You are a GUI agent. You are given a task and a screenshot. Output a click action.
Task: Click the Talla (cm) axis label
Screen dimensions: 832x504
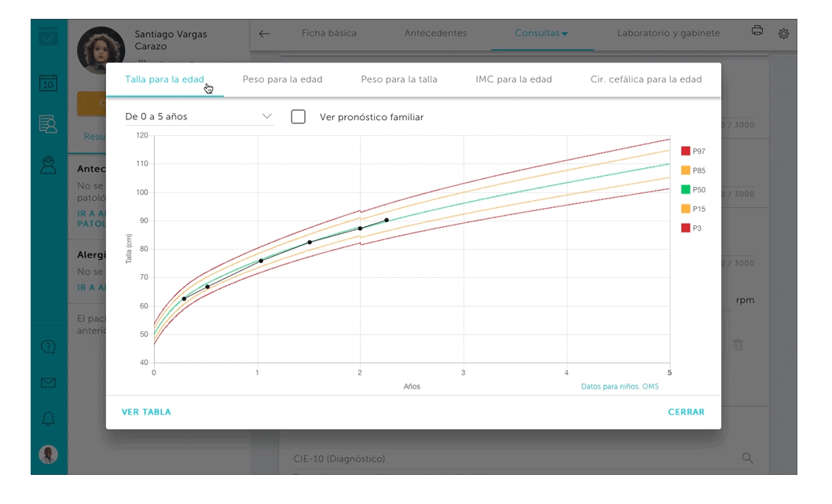(128, 249)
